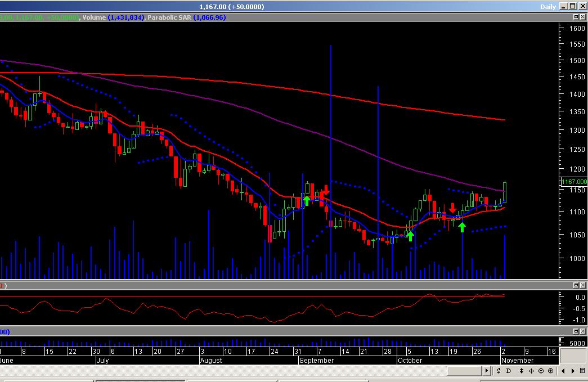Image resolution: width=588 pixels, height=382 pixels.
Task: Click the refresh chart arrows icon
Action: point(499,371)
